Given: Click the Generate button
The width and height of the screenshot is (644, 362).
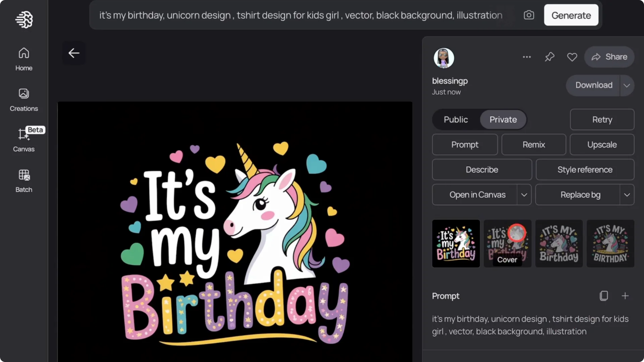Looking at the screenshot, I should pos(571,15).
